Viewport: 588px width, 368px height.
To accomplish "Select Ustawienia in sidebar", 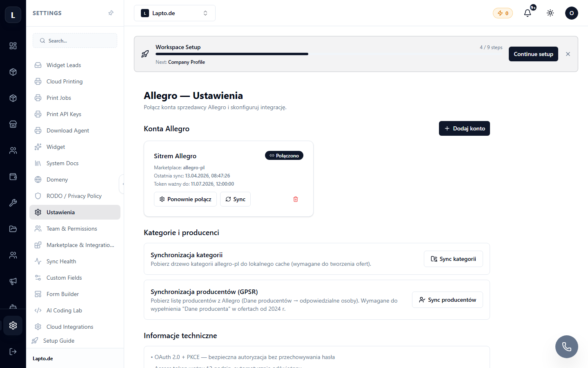I will click(x=75, y=212).
